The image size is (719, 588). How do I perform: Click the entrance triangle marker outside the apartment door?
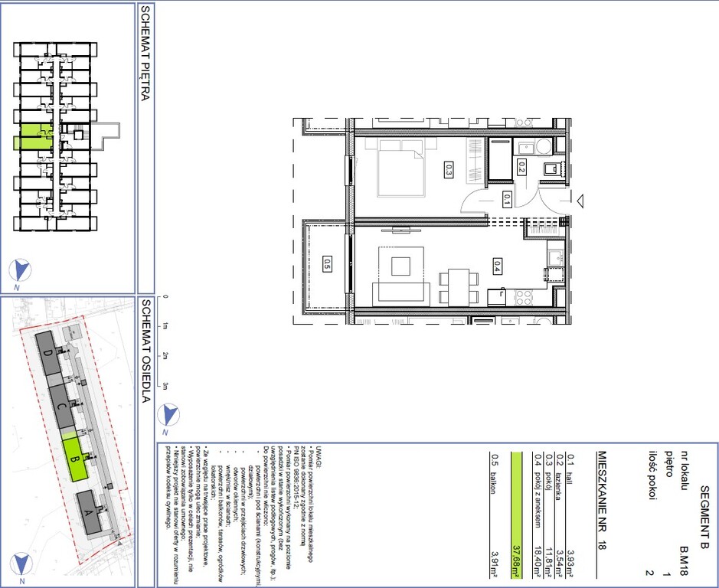(580, 201)
